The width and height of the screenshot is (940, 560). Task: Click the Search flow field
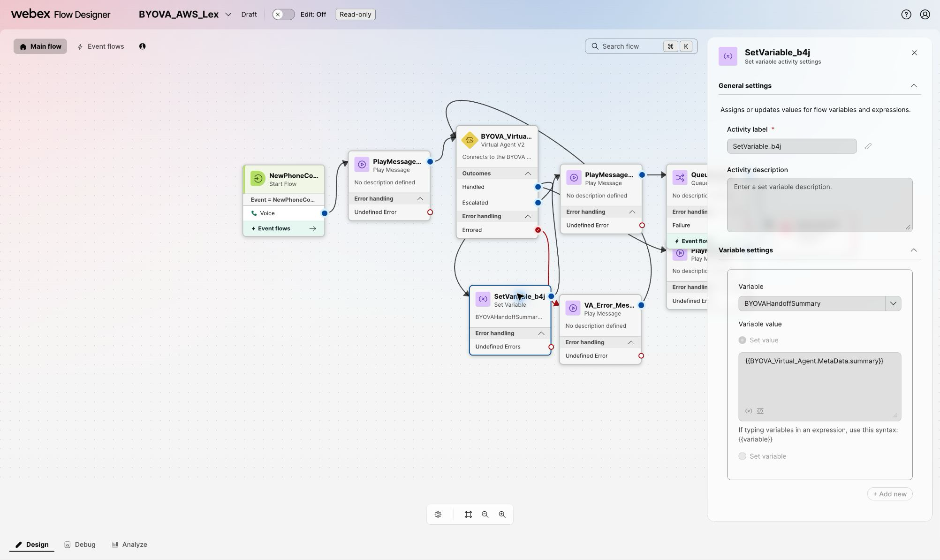pos(641,46)
